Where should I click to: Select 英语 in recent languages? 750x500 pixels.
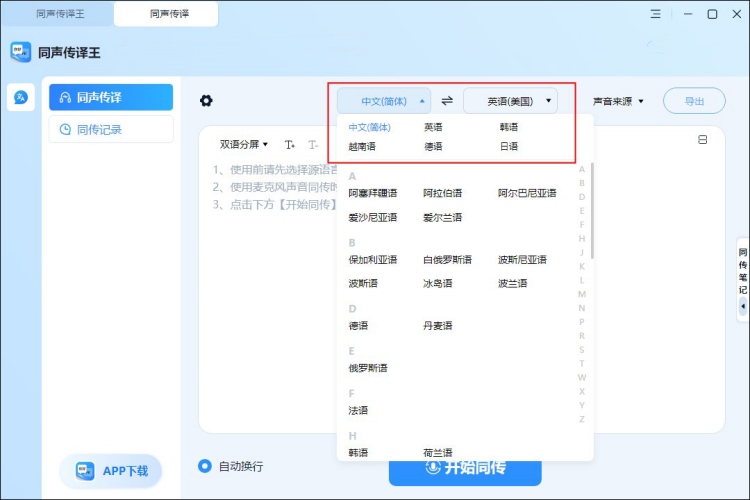pyautogui.click(x=433, y=127)
